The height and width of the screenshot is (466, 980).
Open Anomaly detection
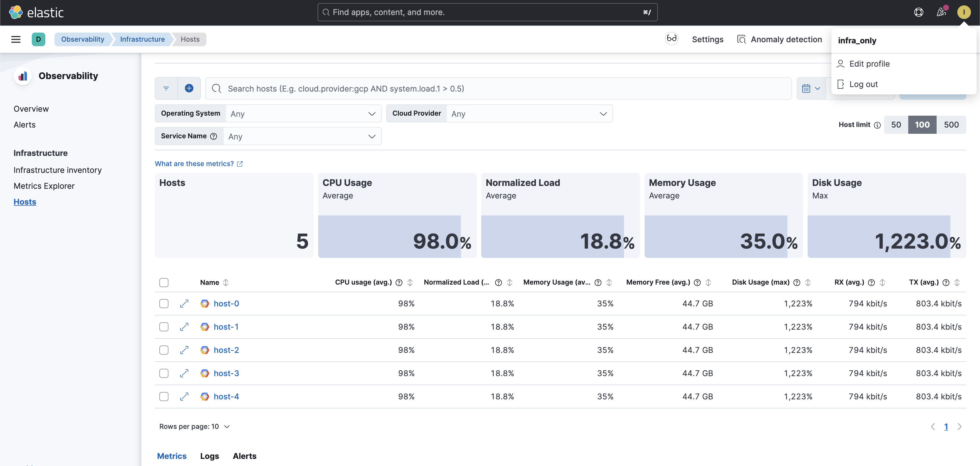pos(780,39)
